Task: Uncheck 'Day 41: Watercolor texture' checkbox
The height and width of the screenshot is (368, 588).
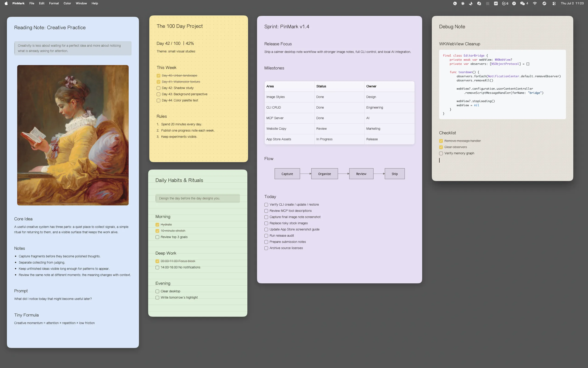Action: pyautogui.click(x=158, y=82)
